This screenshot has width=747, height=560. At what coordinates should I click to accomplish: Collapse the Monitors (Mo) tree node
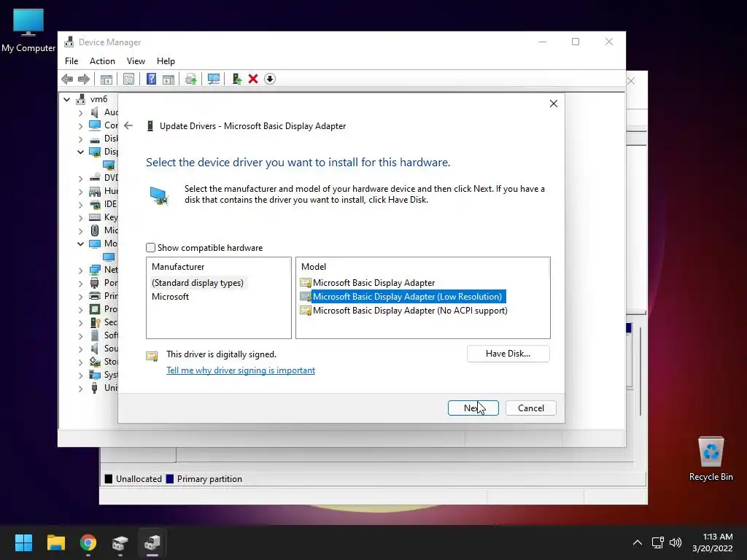point(80,244)
